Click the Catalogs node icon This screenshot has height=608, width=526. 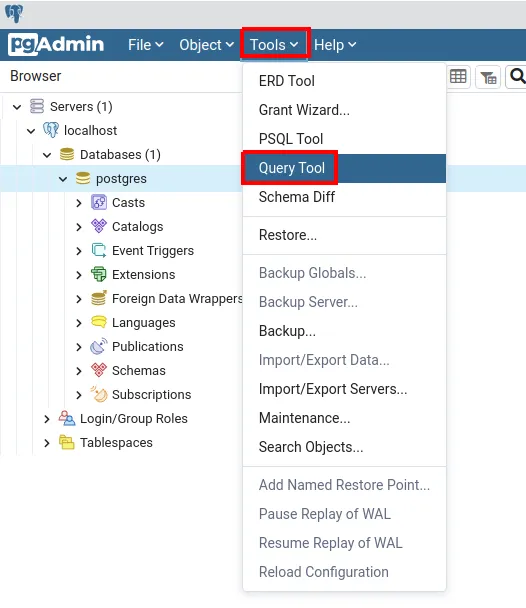[x=99, y=226]
